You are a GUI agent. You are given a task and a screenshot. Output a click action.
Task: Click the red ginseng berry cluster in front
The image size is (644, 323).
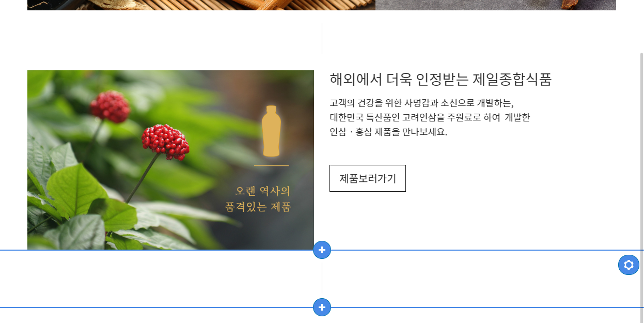coord(165,141)
